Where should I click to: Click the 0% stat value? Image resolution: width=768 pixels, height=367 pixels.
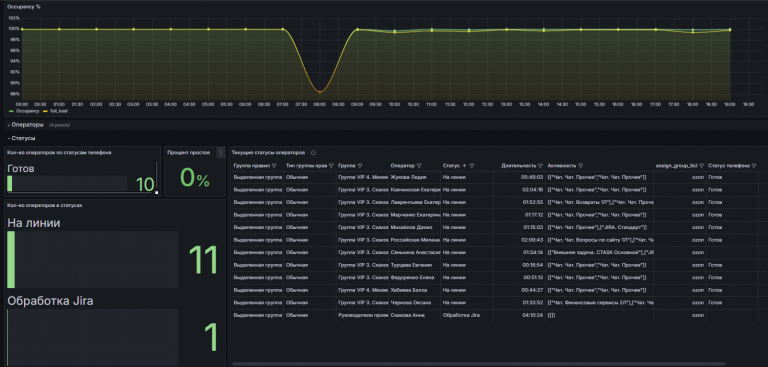194,178
